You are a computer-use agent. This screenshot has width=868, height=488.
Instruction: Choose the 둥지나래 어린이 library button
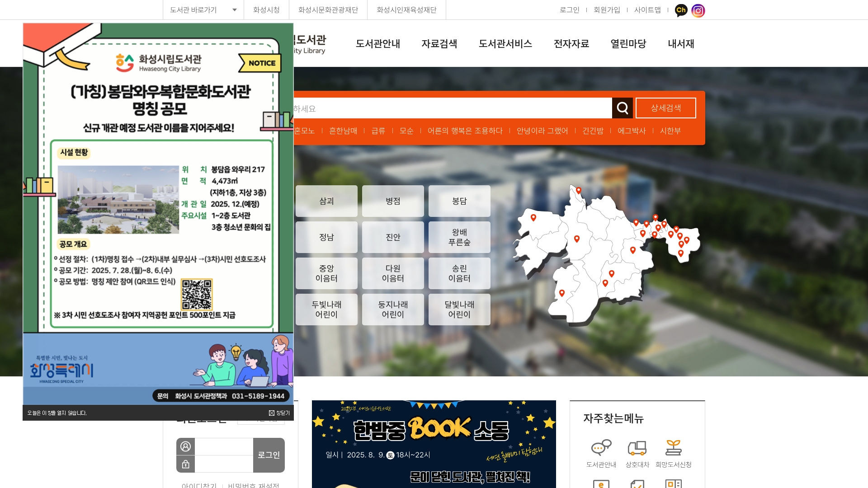click(393, 310)
